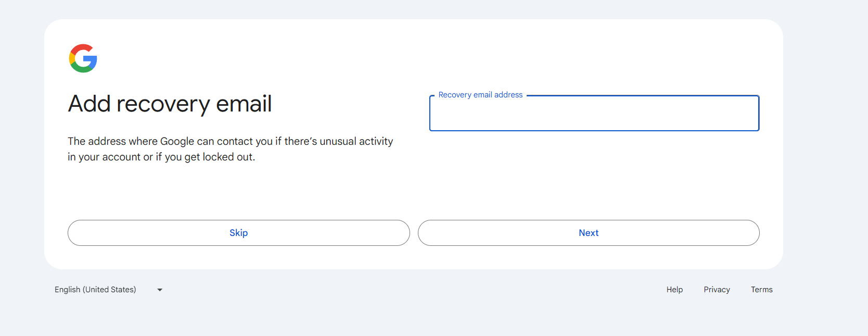Open the English (United States) language selector
868x336 pixels.
click(96, 290)
